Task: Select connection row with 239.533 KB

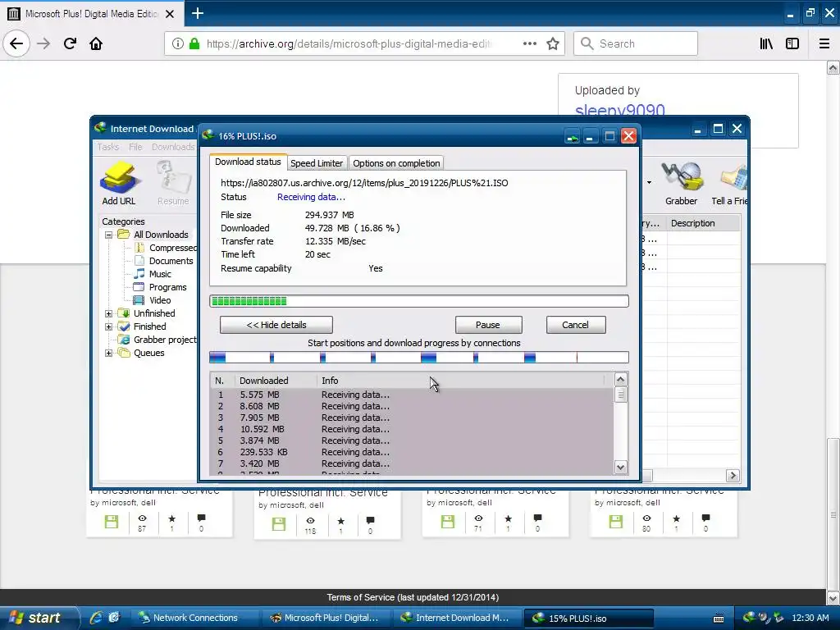Action: click(412, 452)
